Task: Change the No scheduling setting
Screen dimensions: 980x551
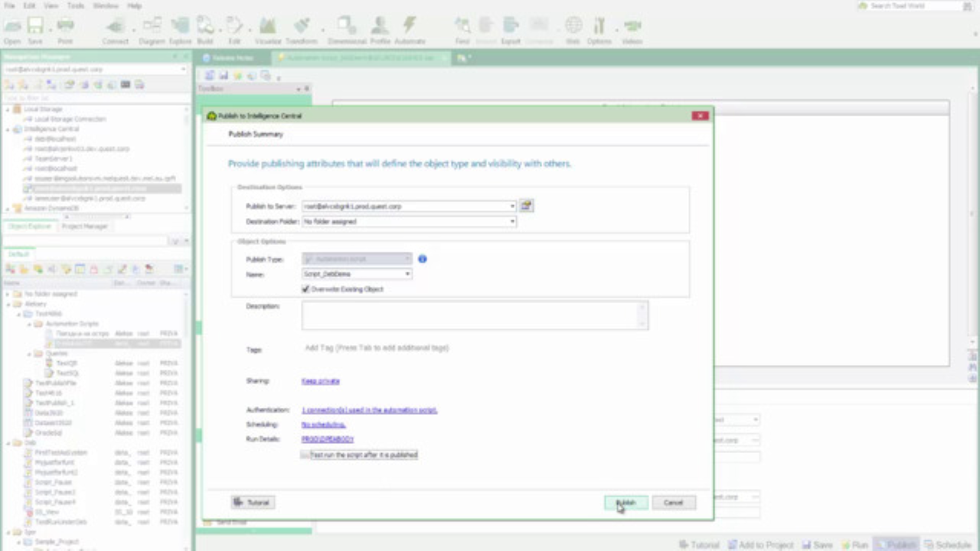Action: pyautogui.click(x=322, y=424)
